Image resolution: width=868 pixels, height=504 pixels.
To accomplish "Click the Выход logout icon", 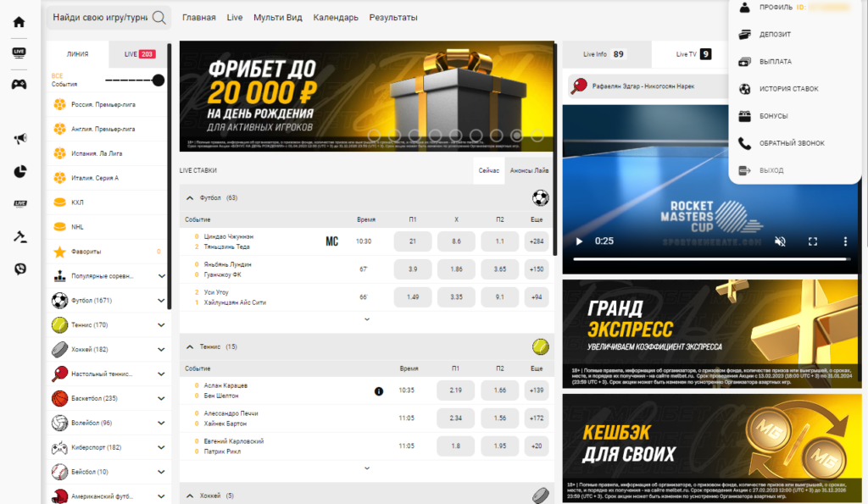I will pyautogui.click(x=744, y=170).
